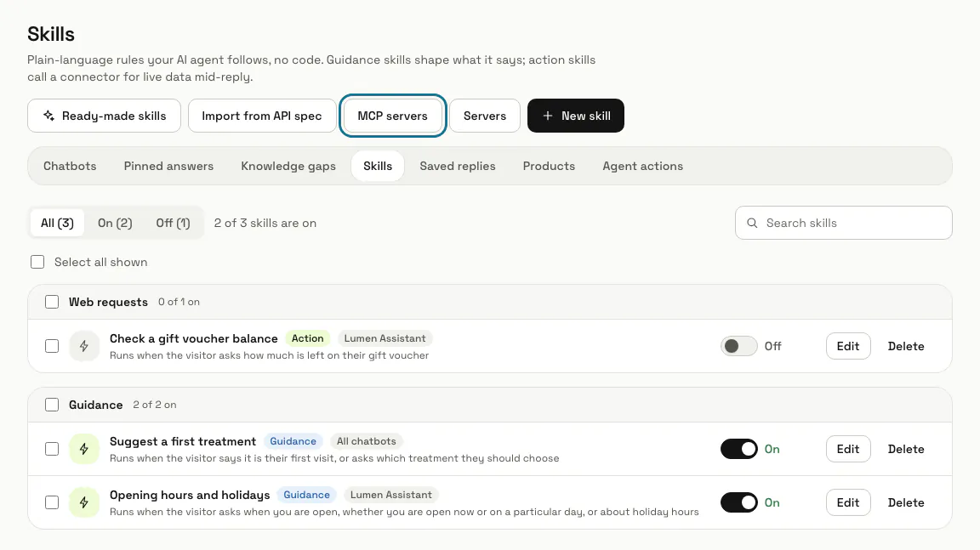Tick the Guidance group checkbox
This screenshot has width=980, height=550.
(x=52, y=405)
